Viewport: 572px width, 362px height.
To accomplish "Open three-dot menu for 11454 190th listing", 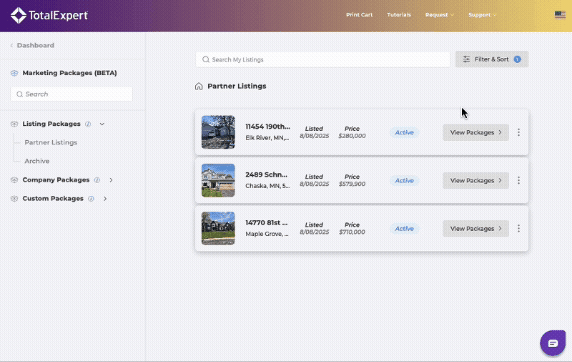I will (518, 132).
